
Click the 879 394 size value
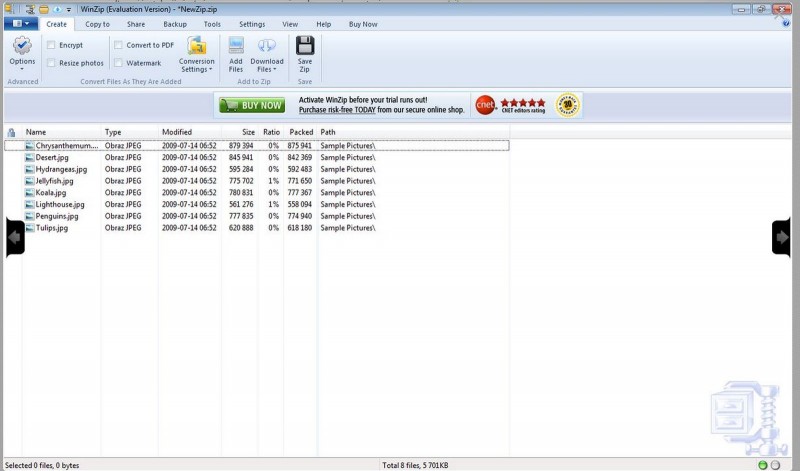click(241, 145)
